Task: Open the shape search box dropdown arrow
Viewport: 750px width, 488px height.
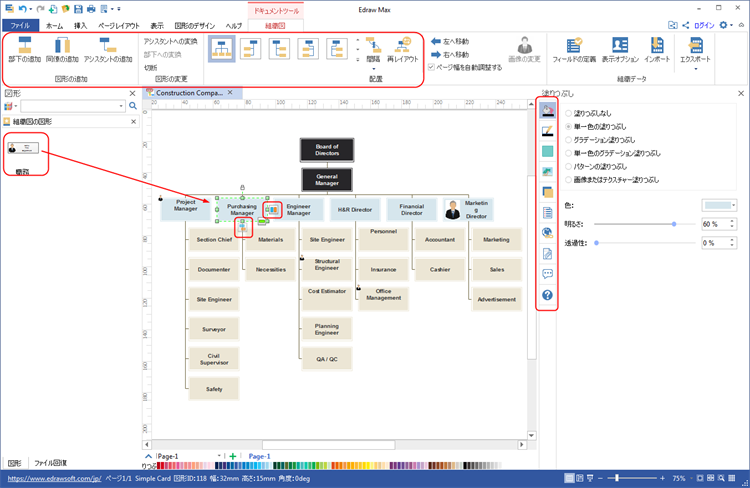Action: [121, 106]
